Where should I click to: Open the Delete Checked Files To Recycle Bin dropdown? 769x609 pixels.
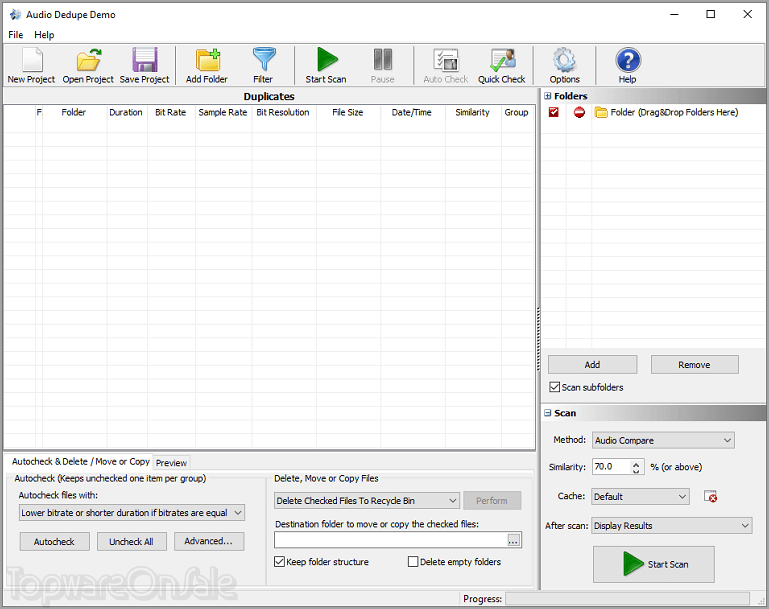click(x=367, y=501)
